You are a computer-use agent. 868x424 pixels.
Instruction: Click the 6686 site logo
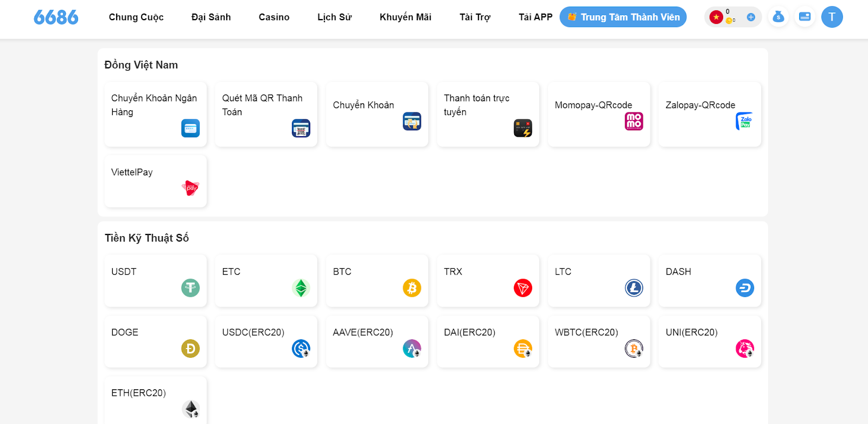tap(56, 17)
